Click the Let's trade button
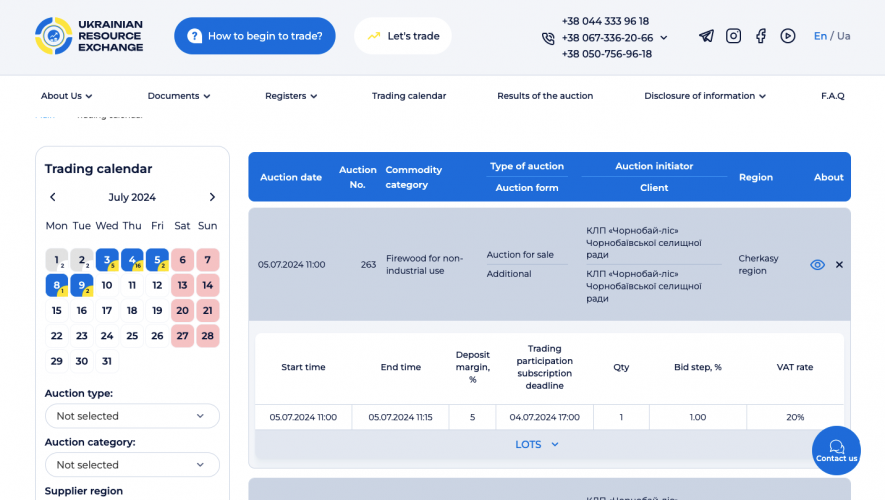Viewport: 885px width, 500px height. point(403,36)
